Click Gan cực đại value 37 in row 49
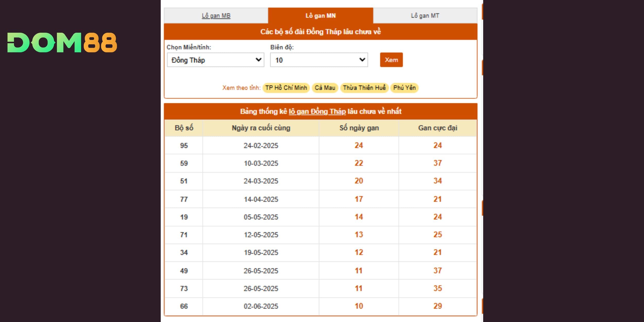Image resolution: width=644 pixels, height=322 pixels. (x=438, y=271)
